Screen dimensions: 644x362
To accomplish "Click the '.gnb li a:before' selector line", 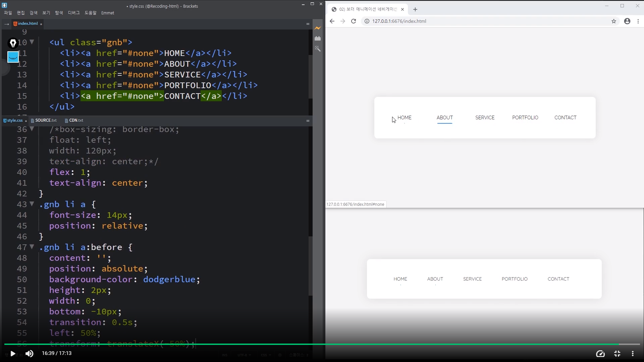I will 86,247.
